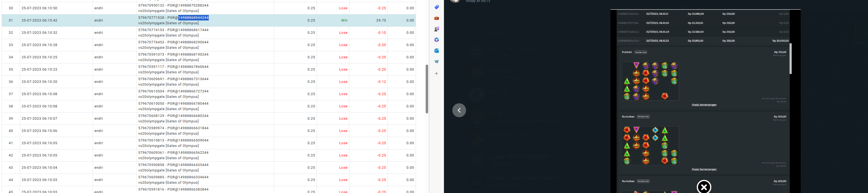The width and height of the screenshot is (868, 193).
Task: Click the Rp 200,00 Kemenangan amount
Action: [780, 181]
